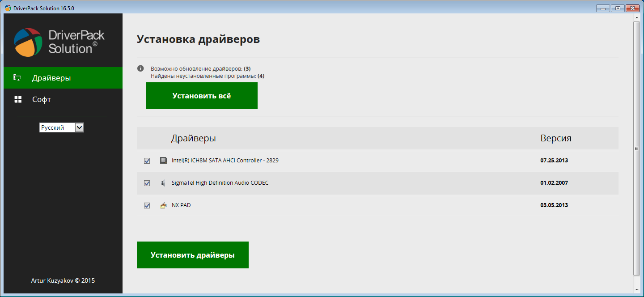Click the Версия column header
644x297 pixels.
(556, 138)
